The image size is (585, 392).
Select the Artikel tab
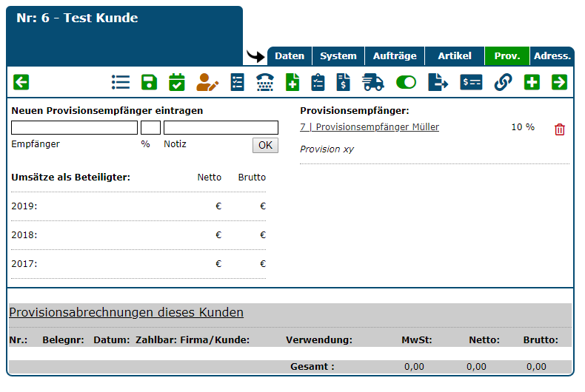coord(455,56)
